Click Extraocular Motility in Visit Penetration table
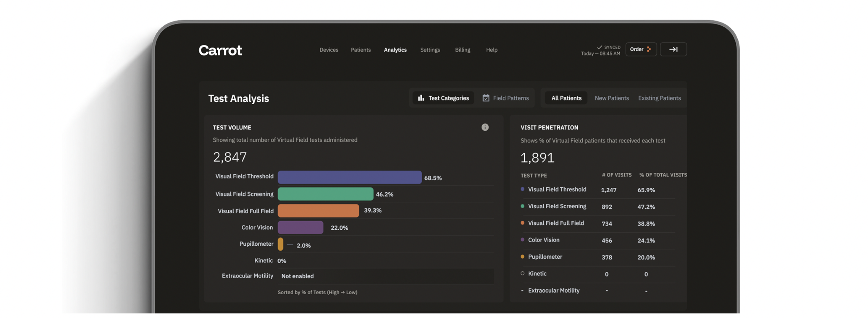Screen dimensions: 868x318 click(554, 290)
